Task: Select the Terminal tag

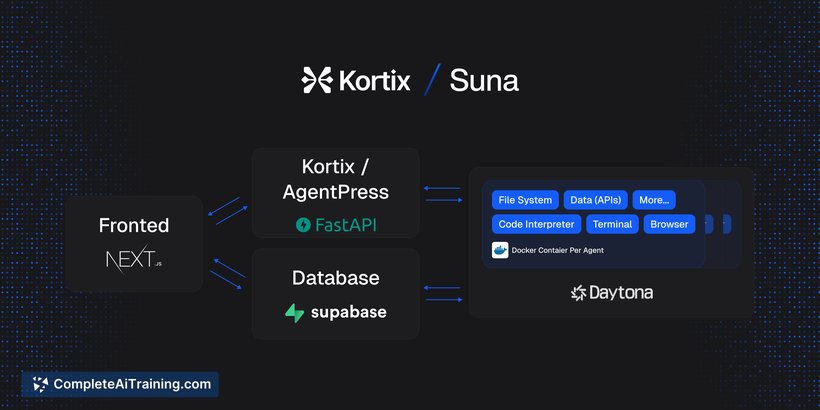Action: pos(612,224)
